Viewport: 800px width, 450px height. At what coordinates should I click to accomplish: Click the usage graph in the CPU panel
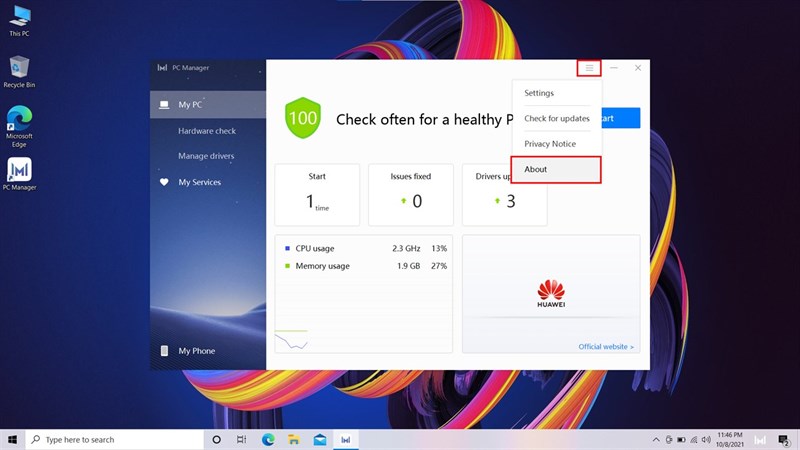click(292, 340)
